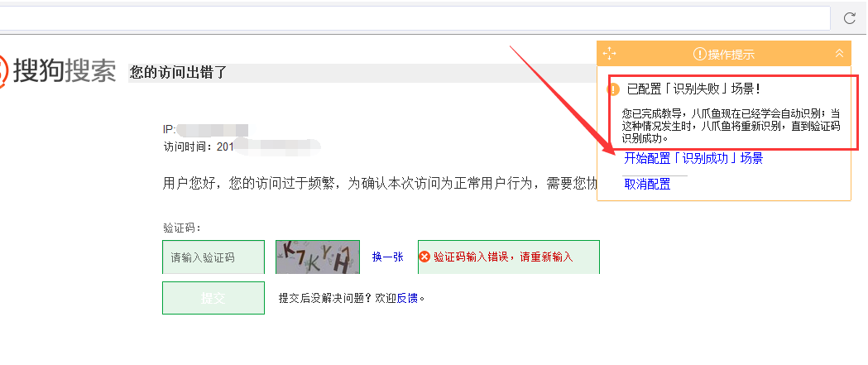The height and width of the screenshot is (365, 868).
Task: Click the exclamation icon in 操作提示 header
Action: 700,55
